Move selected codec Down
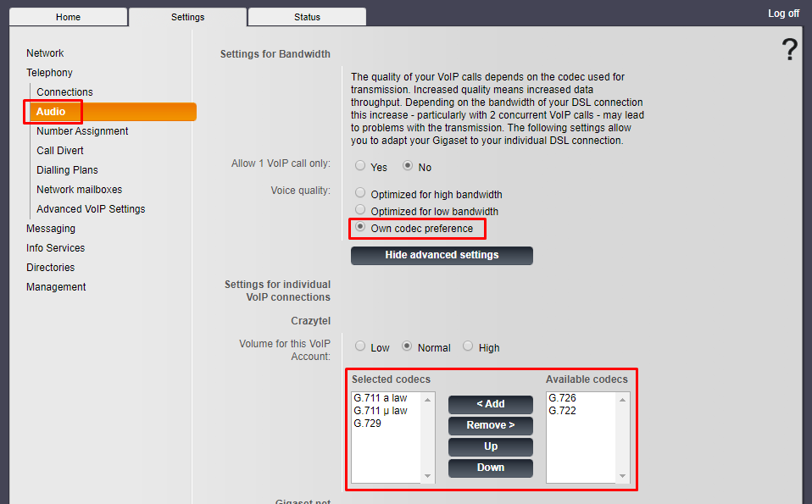 click(x=490, y=468)
